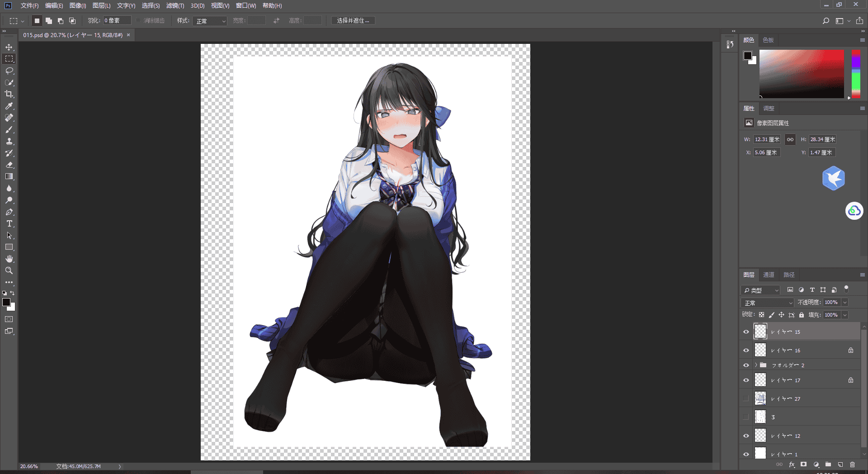Click the search icon in options bar

coord(826,21)
